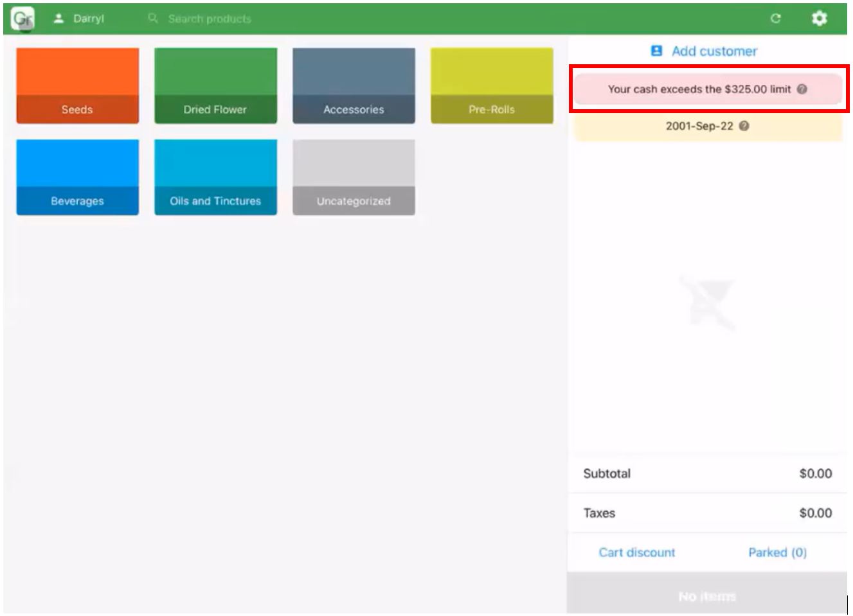
Task: Click the Darryl employee name
Action: [x=89, y=19]
